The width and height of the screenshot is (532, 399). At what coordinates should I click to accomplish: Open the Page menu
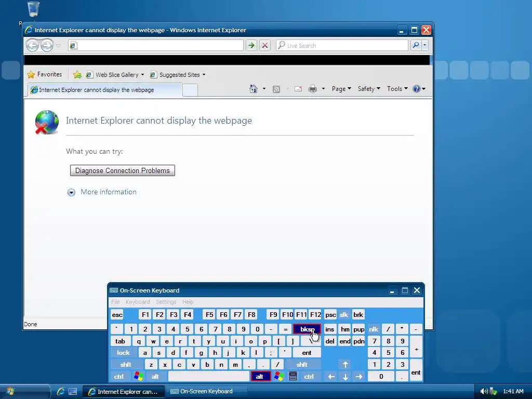pos(341,89)
